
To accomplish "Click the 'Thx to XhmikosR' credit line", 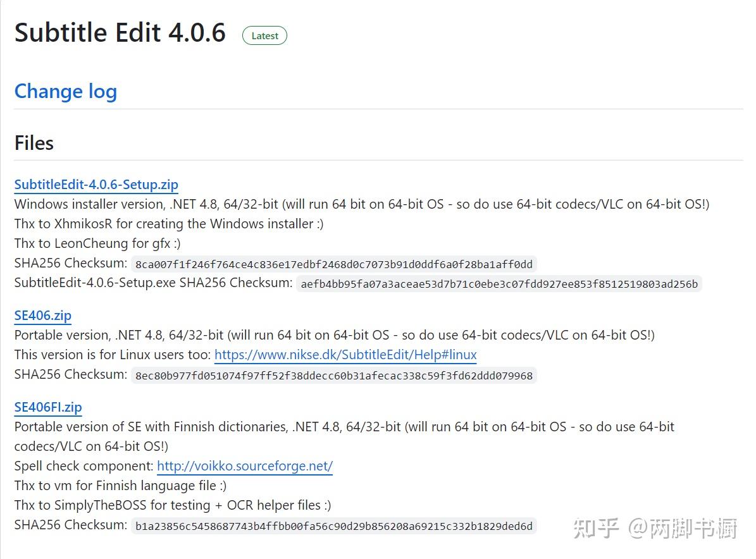I will [x=169, y=224].
